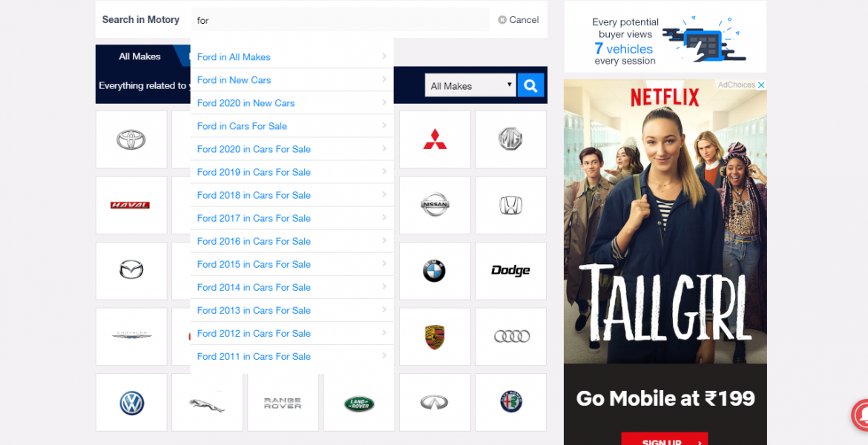Select the Mitsubishi logo tile
Image resolution: width=868 pixels, height=445 pixels.
point(435,139)
